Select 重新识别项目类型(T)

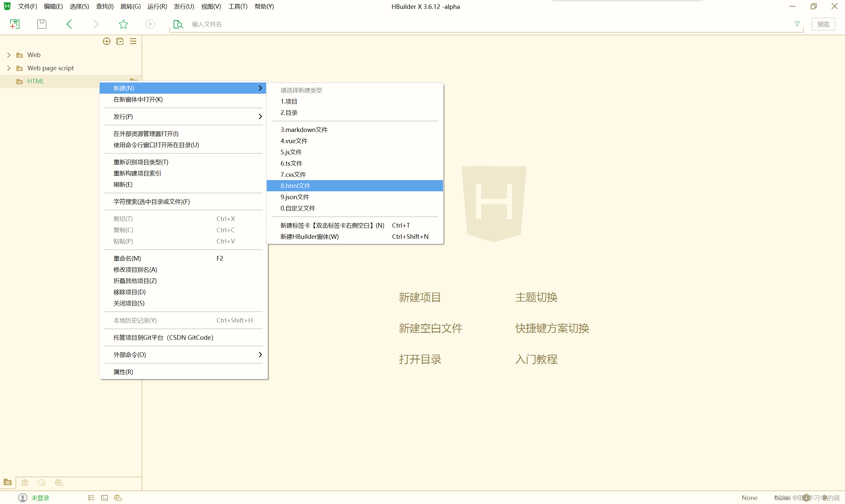click(184, 162)
